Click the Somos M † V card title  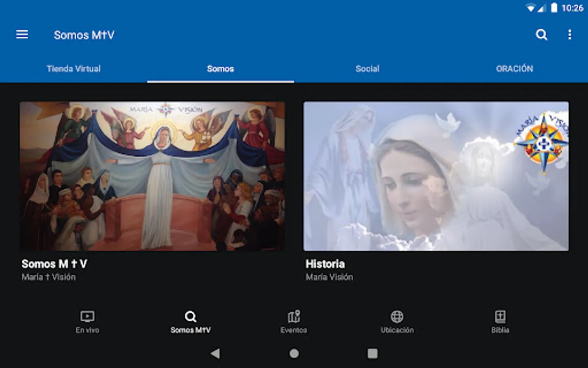[x=54, y=264]
